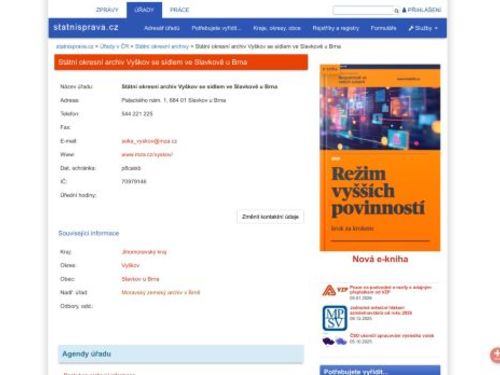Open the MPSV news article headline
Screen dimensions: 500x375
click(x=381, y=310)
